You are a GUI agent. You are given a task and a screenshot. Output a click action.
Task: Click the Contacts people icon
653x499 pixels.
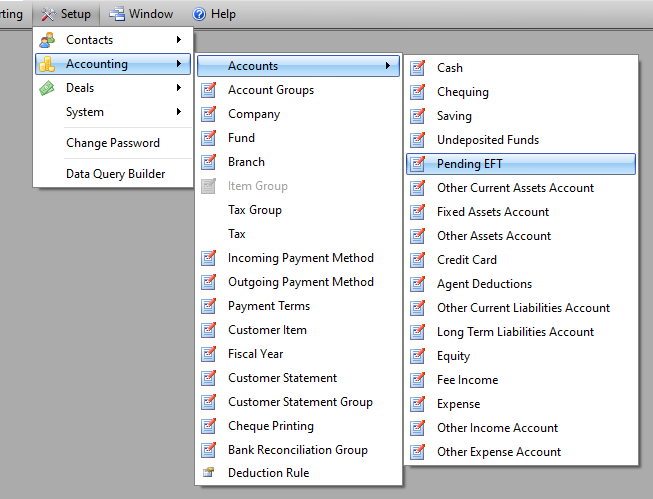pos(47,40)
